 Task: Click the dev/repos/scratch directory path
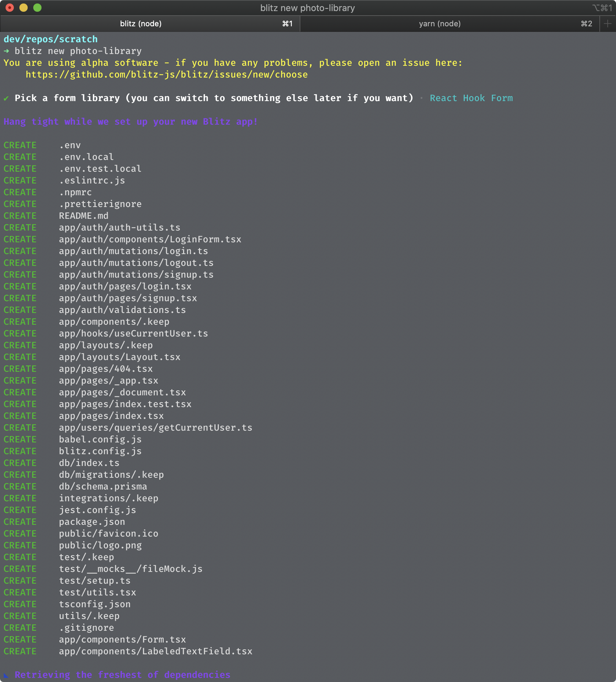[x=51, y=39]
